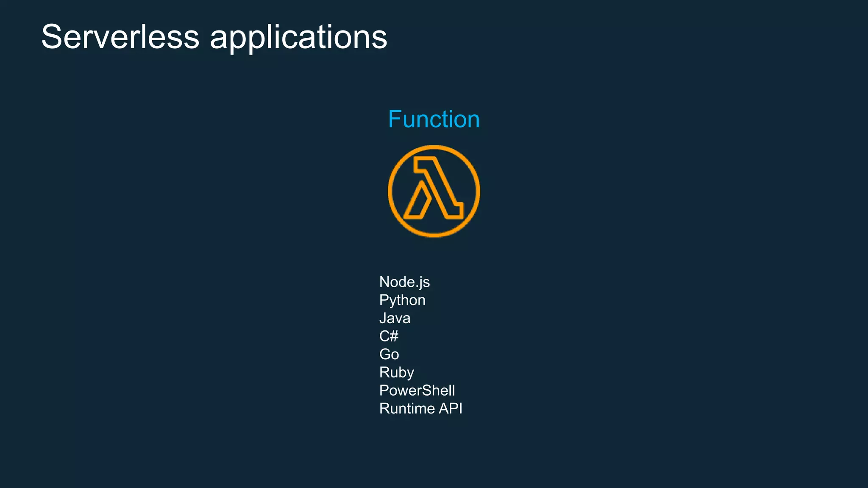Select the 'Serverless applications' slide title
The width and height of the screenshot is (868, 488).
(214, 37)
